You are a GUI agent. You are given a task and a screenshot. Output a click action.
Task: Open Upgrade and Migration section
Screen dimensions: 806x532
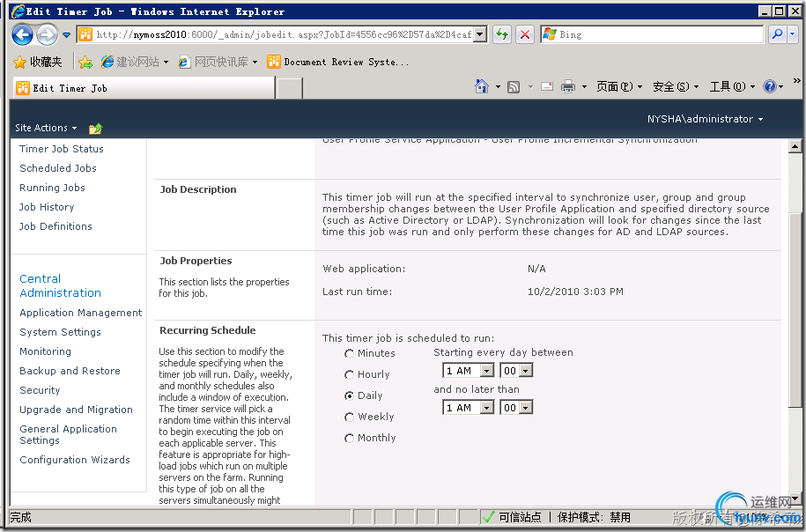pos(76,410)
